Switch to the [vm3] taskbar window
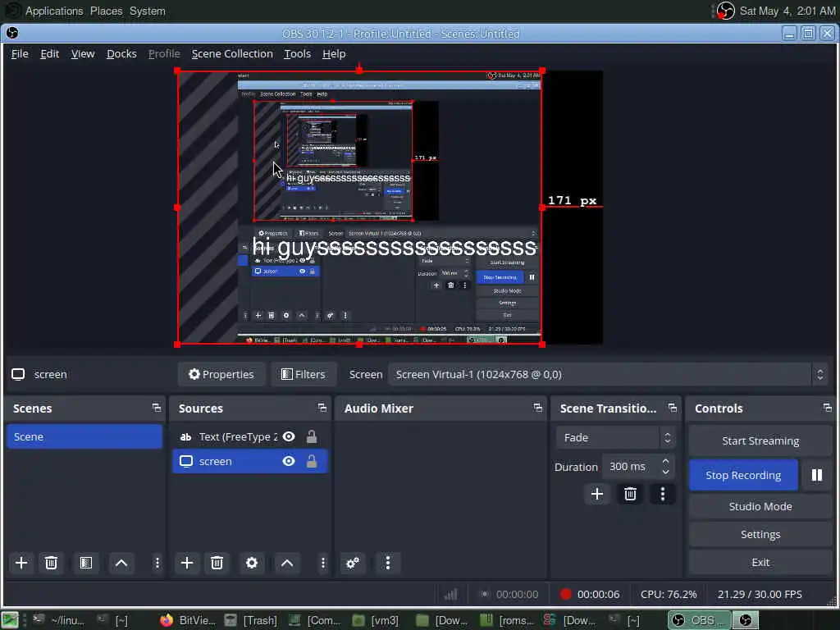 377,620
